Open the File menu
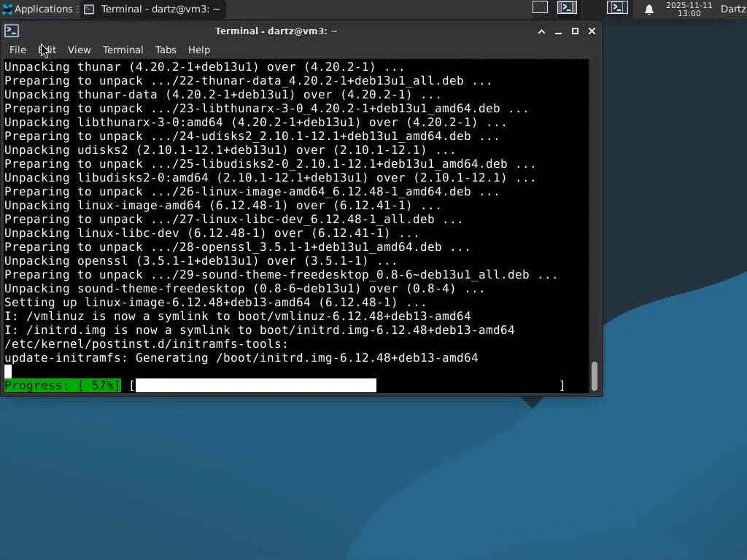 point(18,50)
